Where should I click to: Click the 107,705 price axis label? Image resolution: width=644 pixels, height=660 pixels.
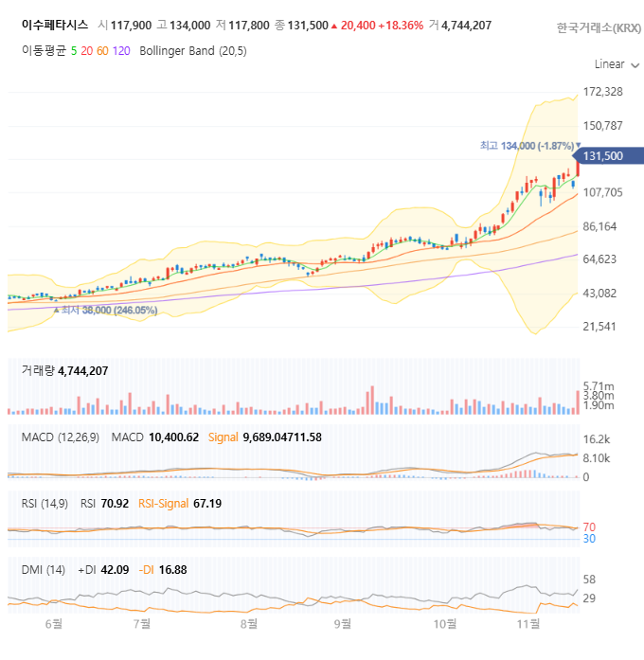pyautogui.click(x=602, y=193)
